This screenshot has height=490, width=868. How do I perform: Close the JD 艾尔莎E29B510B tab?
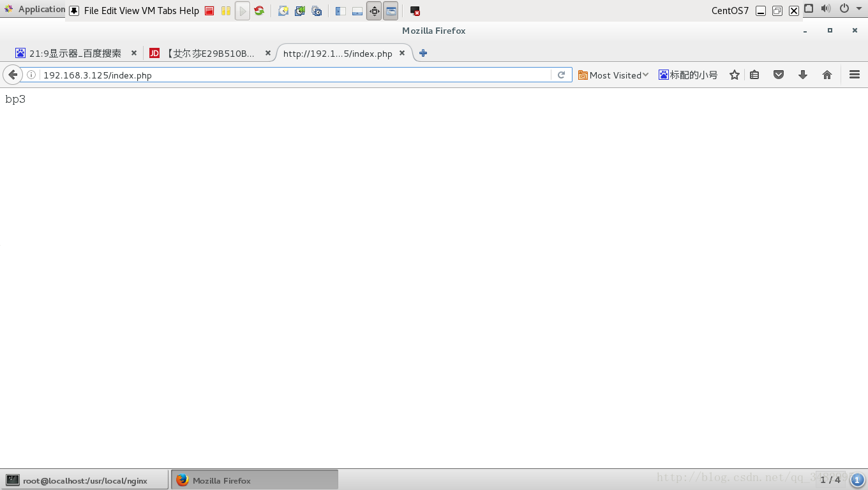coord(268,53)
